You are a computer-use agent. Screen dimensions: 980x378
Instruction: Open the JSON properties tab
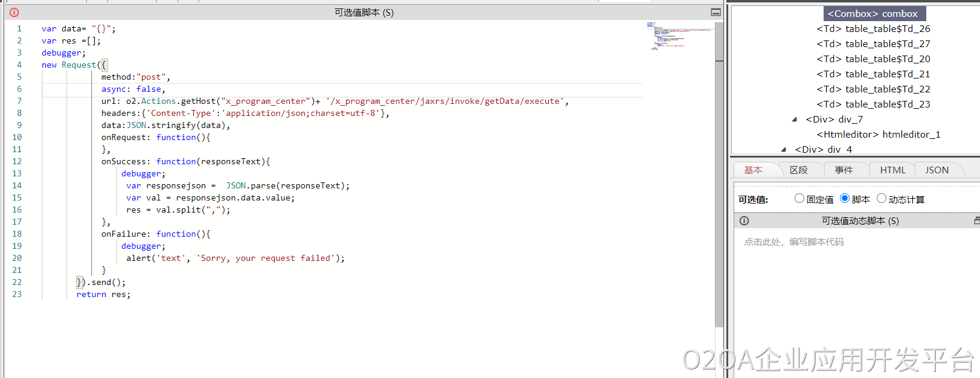click(937, 170)
